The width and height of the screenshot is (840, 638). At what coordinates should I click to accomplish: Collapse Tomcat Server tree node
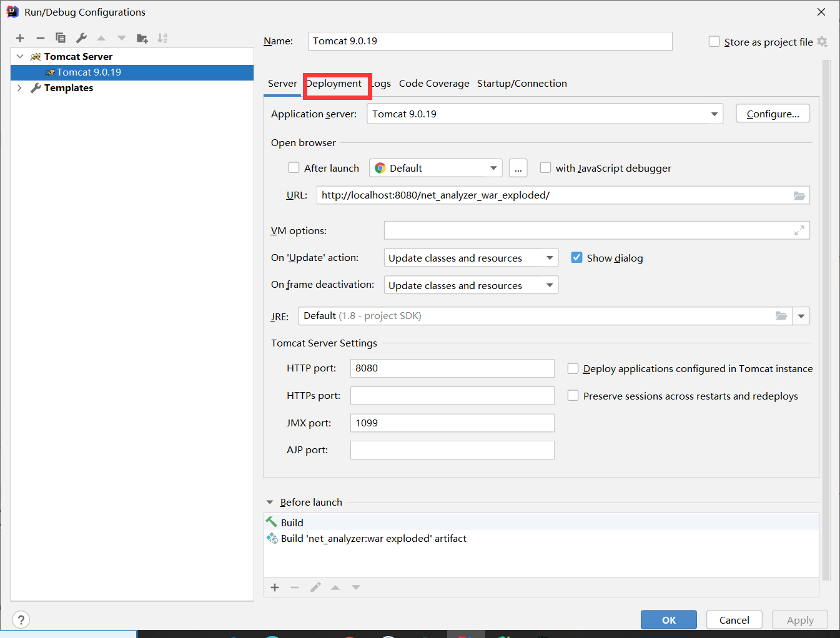(20, 56)
